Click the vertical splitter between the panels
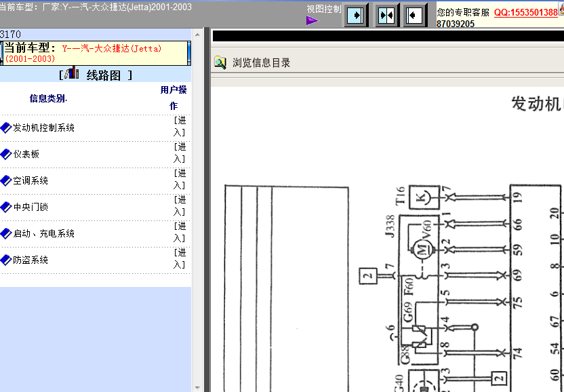 pyautogui.click(x=207, y=210)
